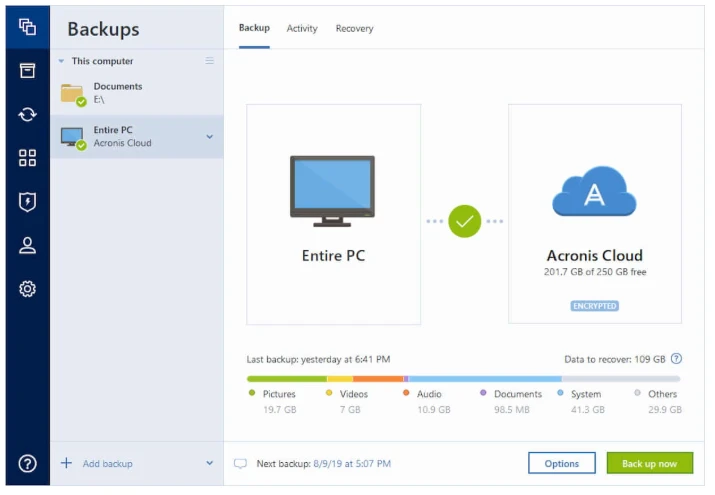Viewport: 715px width, 495px height.
Task: Switch to the Backup tab
Action: pos(254,28)
